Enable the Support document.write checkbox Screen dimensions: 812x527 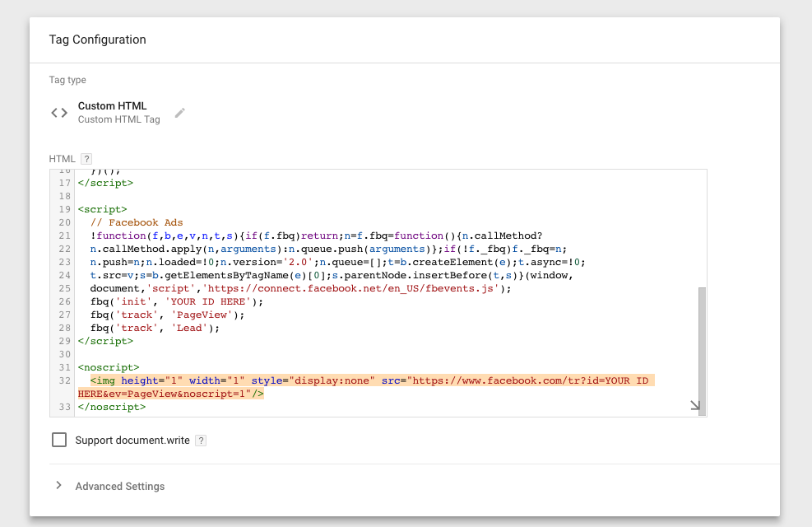(59, 440)
